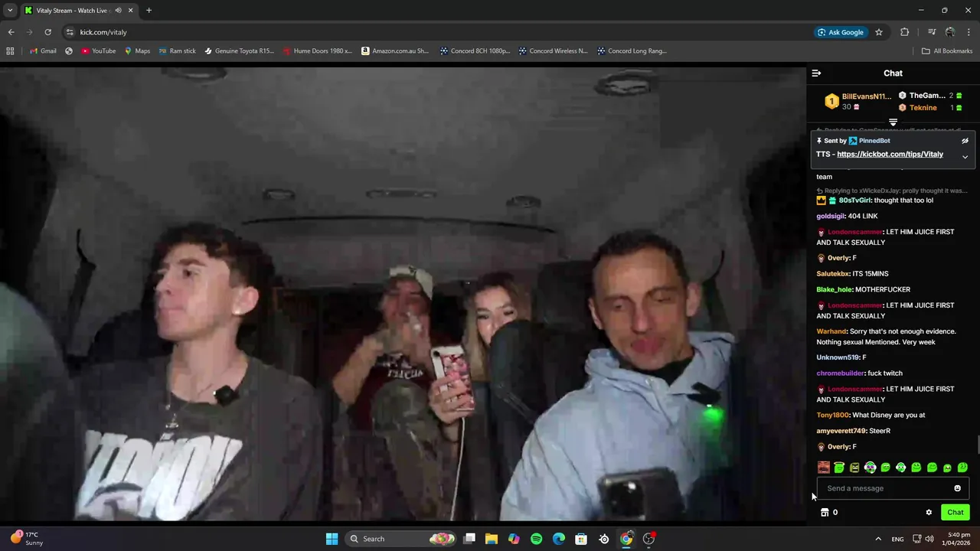
Task: Open Spotify from the taskbar
Action: click(x=536, y=539)
